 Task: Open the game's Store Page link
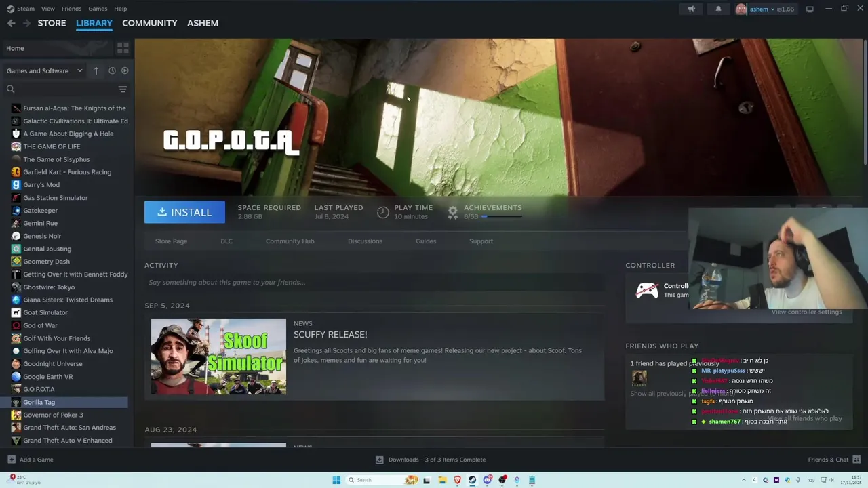coord(171,241)
